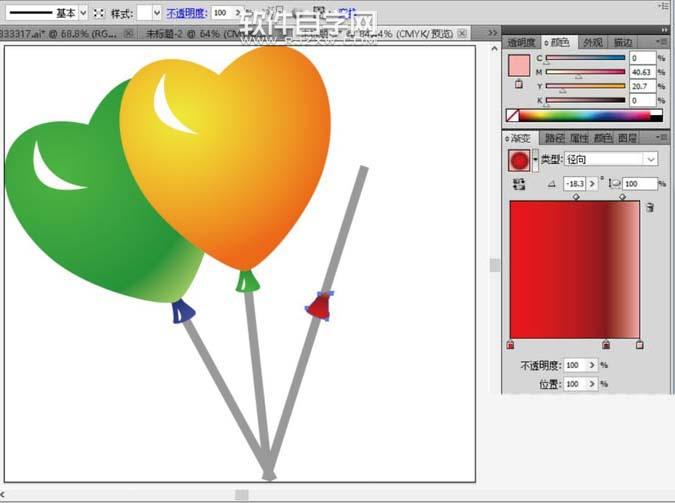Image resolution: width=675 pixels, height=503 pixels.
Task: Select the middle dark red gradient stop
Action: 606,345
